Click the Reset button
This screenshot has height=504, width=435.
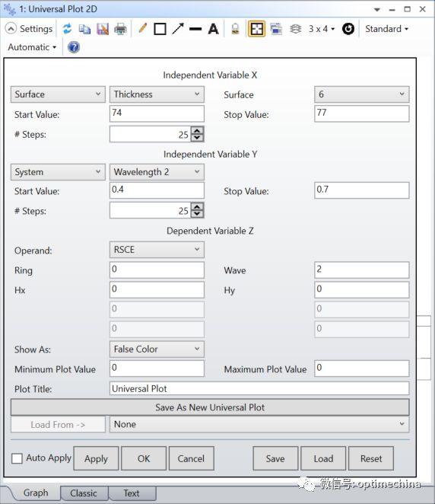pos(371,458)
